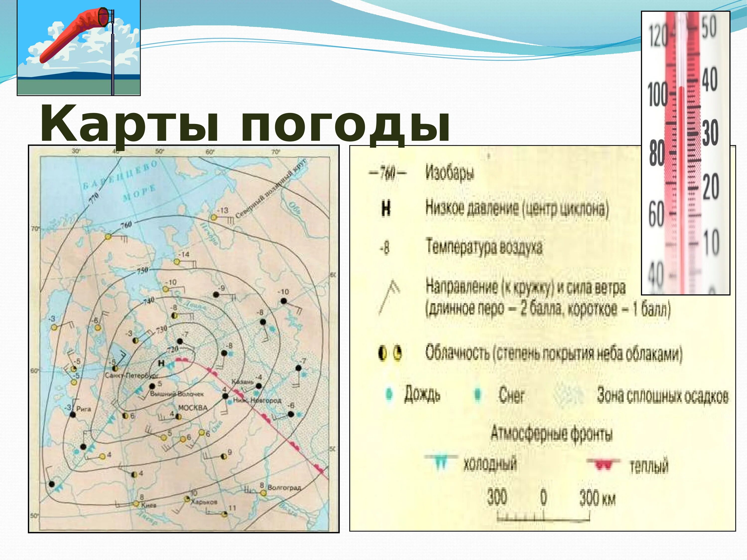Click the wind direction arrow symbol in legend
747x560 pixels.
(390, 297)
